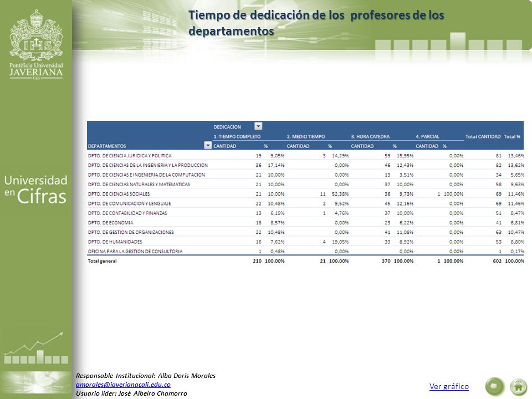Click the Universidad en Cifras sidebar title
This screenshot has width=532, height=399.
(35, 190)
